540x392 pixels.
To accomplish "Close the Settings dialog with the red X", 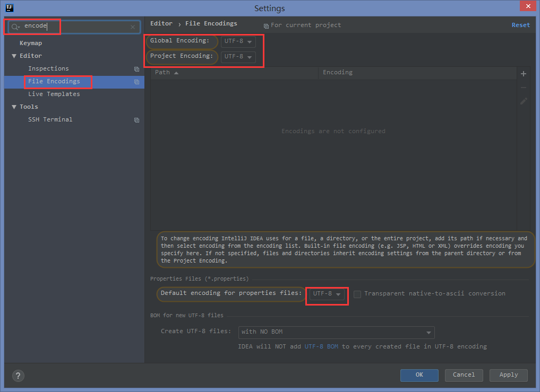I will click(x=528, y=6).
